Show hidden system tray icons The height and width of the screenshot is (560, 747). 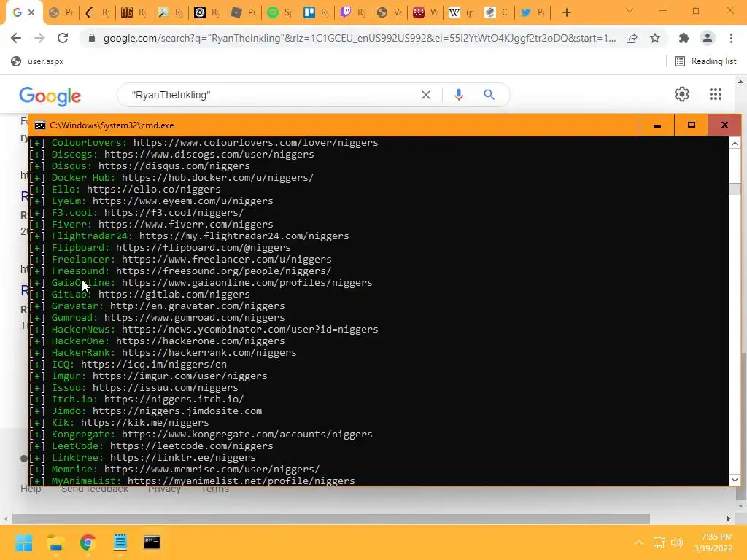click(x=639, y=542)
